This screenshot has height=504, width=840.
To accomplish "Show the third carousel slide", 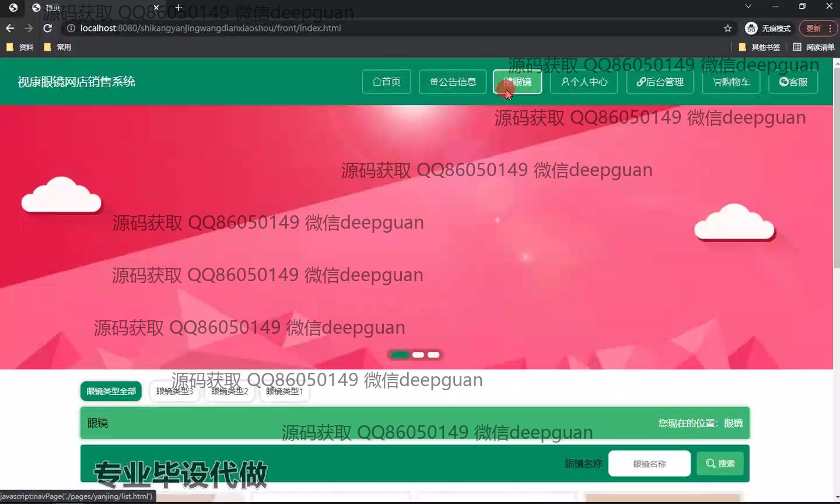I will [433, 355].
